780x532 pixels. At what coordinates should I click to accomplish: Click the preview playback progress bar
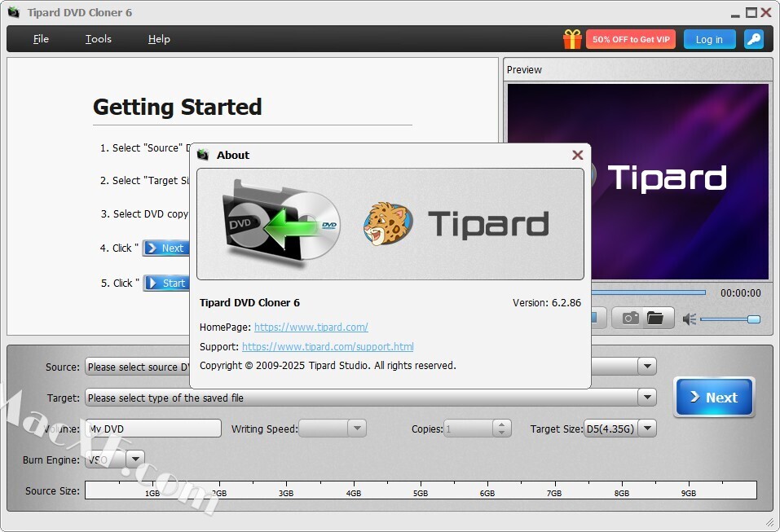[x=649, y=292]
